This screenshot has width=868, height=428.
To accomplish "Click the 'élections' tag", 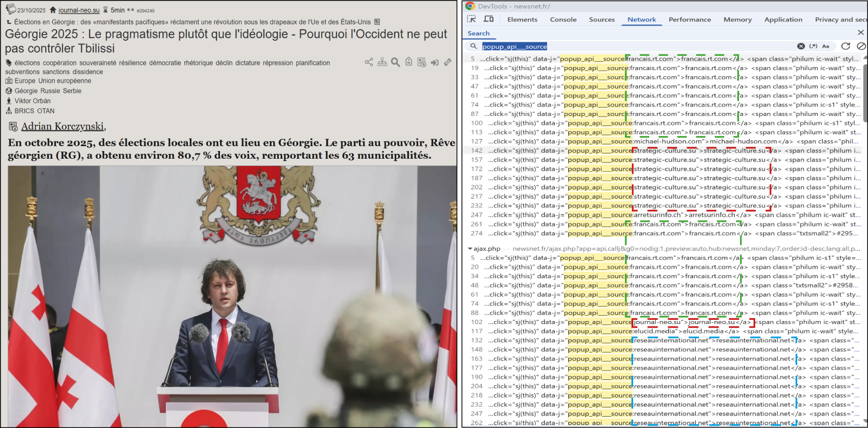I will tap(27, 63).
